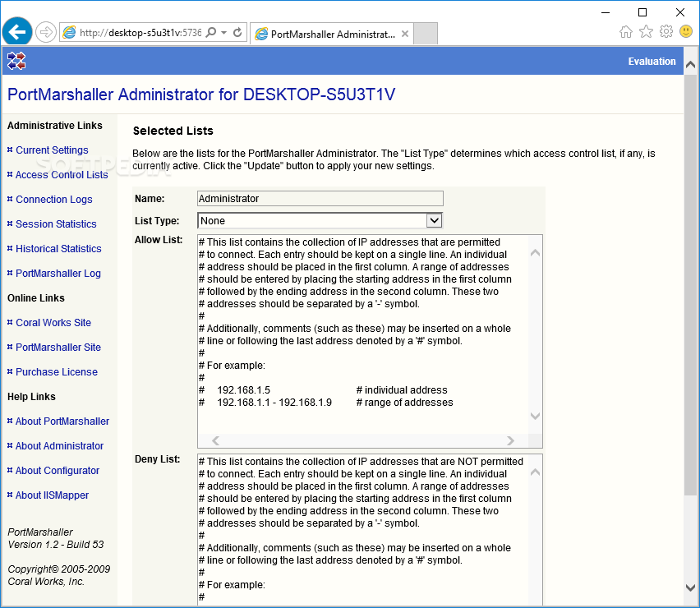Click the page vertical scrollbar thumb

(x=690, y=284)
